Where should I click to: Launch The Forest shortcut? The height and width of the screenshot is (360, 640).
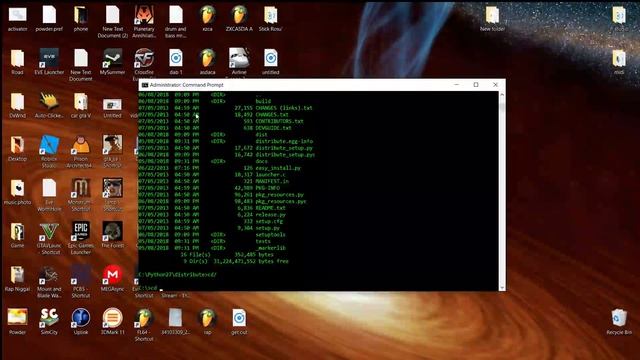coord(112,236)
